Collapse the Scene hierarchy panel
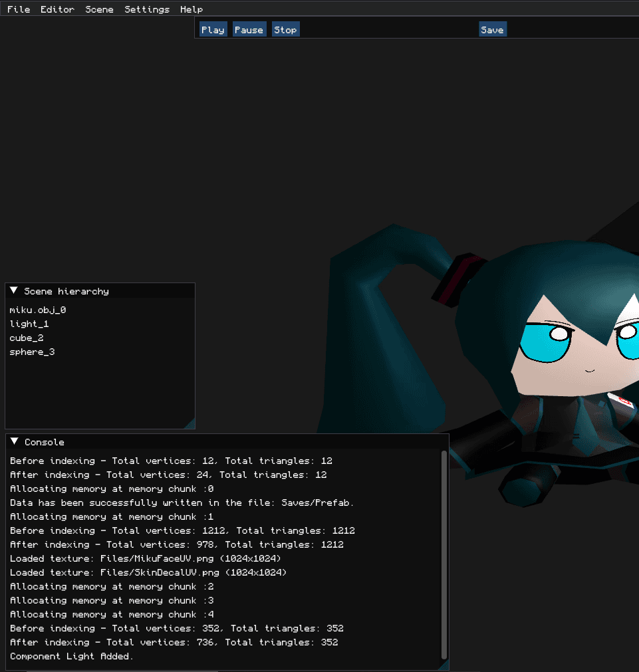 tap(14, 290)
